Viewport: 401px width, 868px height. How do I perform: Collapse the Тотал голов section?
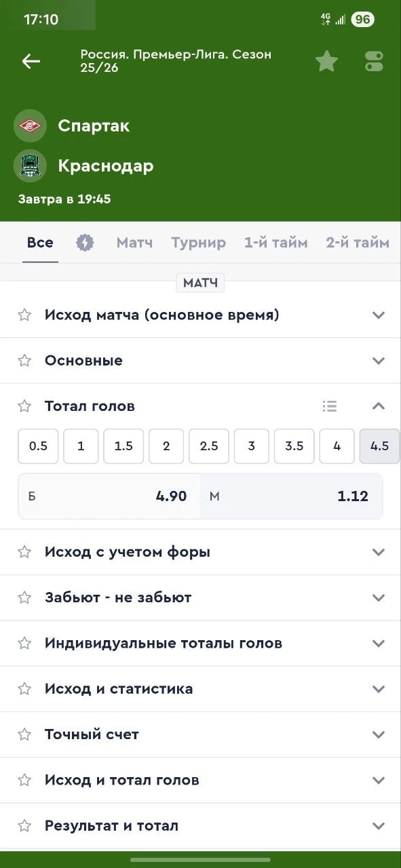coord(378,406)
